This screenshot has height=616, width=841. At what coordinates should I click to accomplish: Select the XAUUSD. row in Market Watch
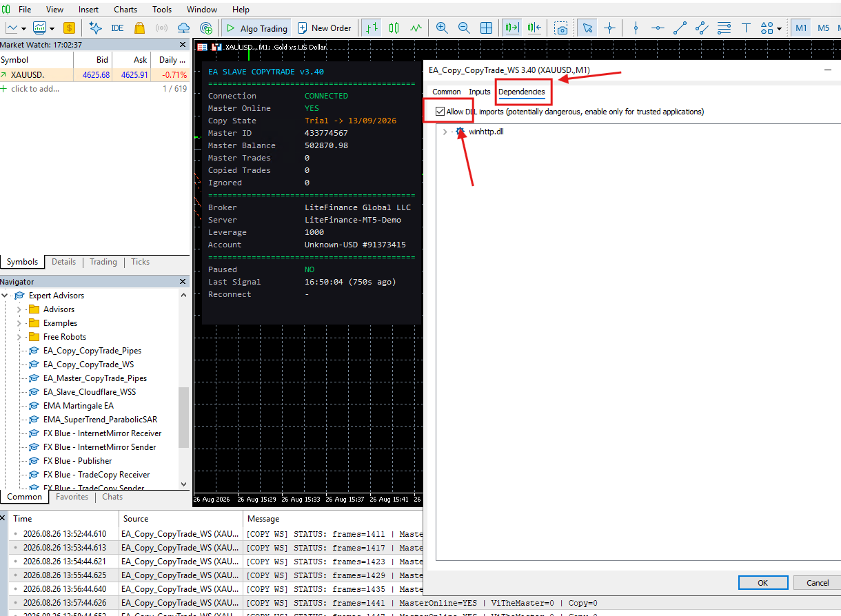[94, 75]
